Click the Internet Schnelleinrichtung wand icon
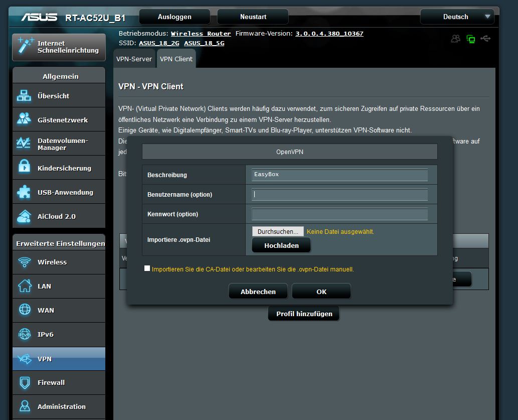The image size is (518, 420). tap(24, 46)
